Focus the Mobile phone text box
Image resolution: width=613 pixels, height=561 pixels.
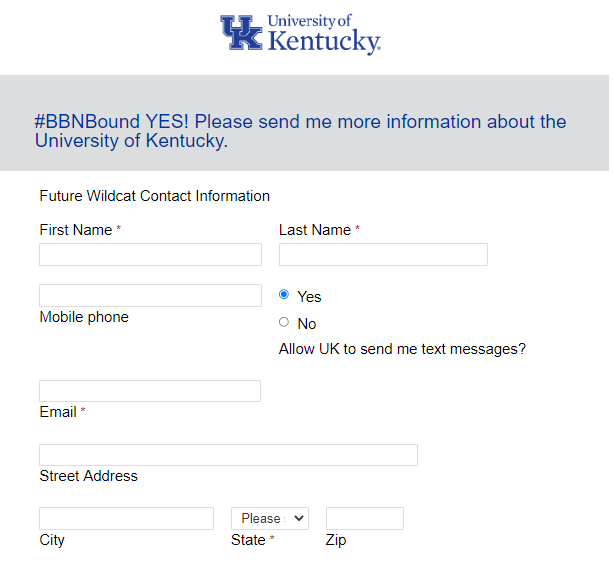click(x=150, y=295)
